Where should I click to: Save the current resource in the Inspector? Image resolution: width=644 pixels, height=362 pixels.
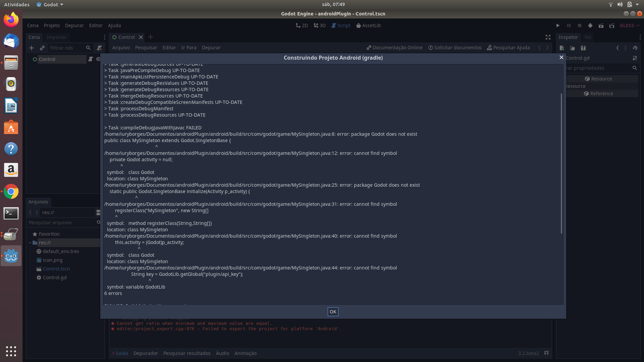pos(584,48)
